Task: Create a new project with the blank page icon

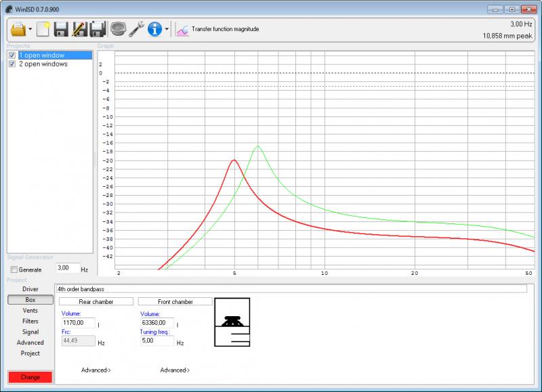Action: (x=43, y=29)
